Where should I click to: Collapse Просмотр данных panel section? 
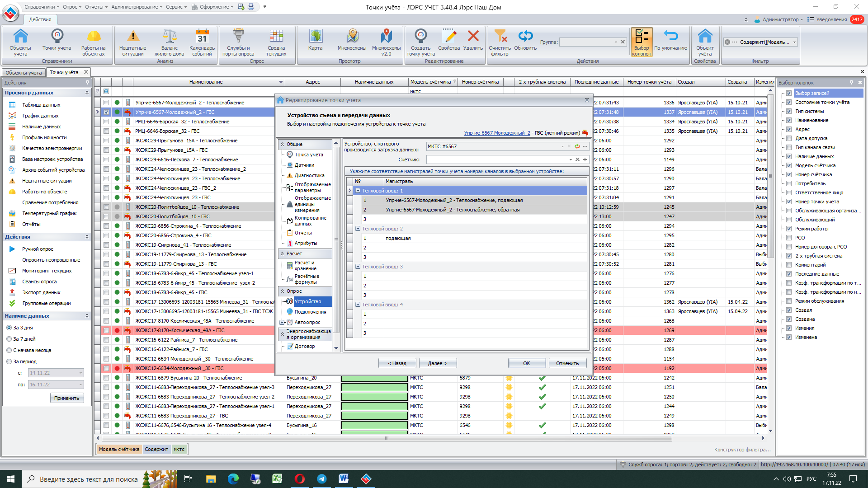point(87,93)
